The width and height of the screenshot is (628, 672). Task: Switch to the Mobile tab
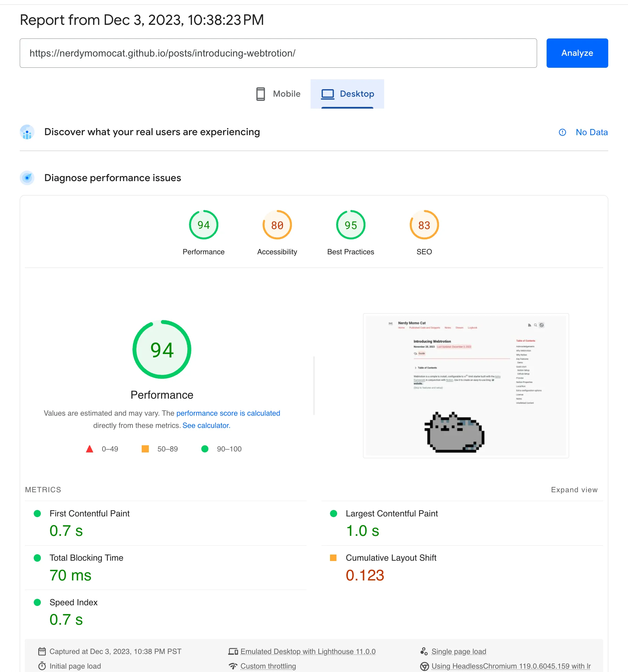tap(278, 94)
